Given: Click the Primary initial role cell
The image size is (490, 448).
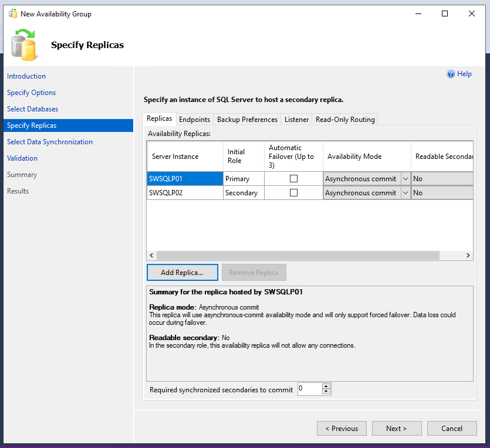Looking at the screenshot, I should point(244,179).
